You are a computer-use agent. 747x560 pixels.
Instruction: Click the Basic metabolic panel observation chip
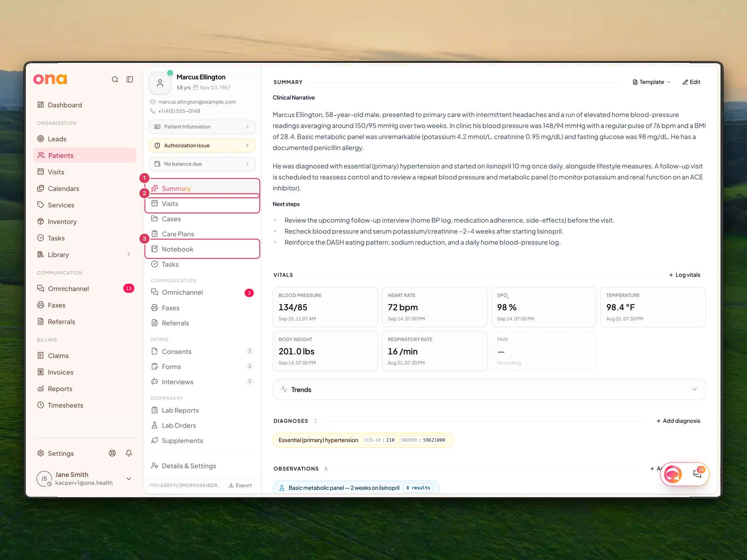tap(356, 488)
